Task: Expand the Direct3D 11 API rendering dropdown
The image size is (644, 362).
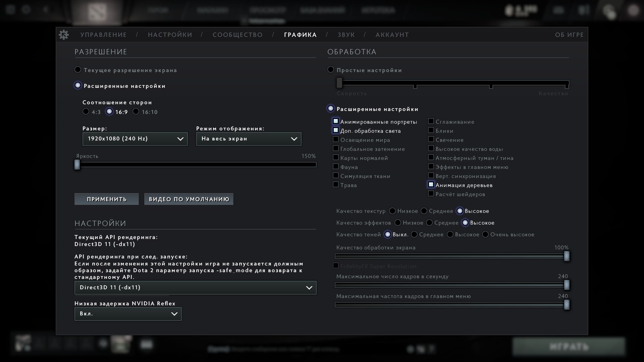Action: pyautogui.click(x=195, y=288)
